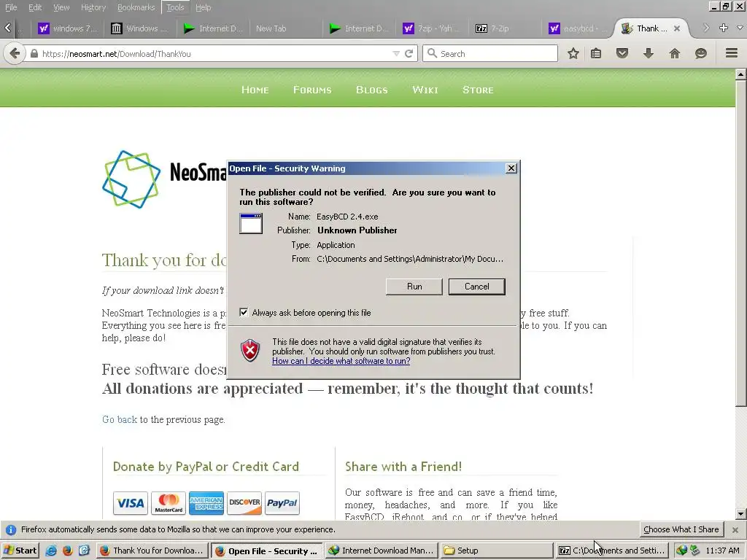This screenshot has height=560, width=747.
Task: Open the URL bar history dropdown
Action: (x=396, y=53)
